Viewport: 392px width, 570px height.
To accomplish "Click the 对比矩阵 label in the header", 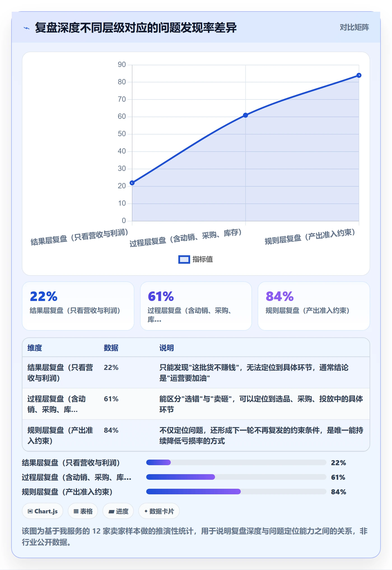I will coord(354,27).
